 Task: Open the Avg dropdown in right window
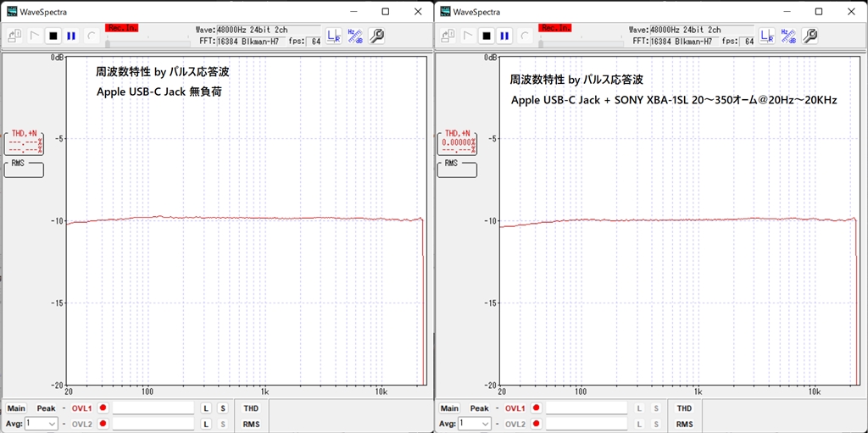click(475, 424)
